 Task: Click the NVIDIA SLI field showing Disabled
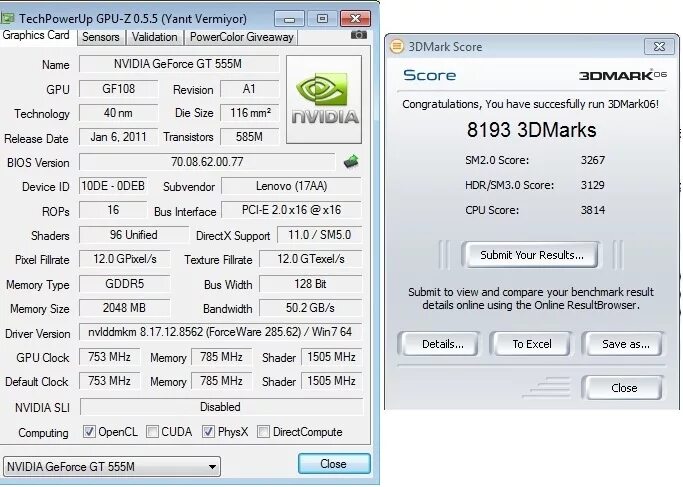(220, 407)
